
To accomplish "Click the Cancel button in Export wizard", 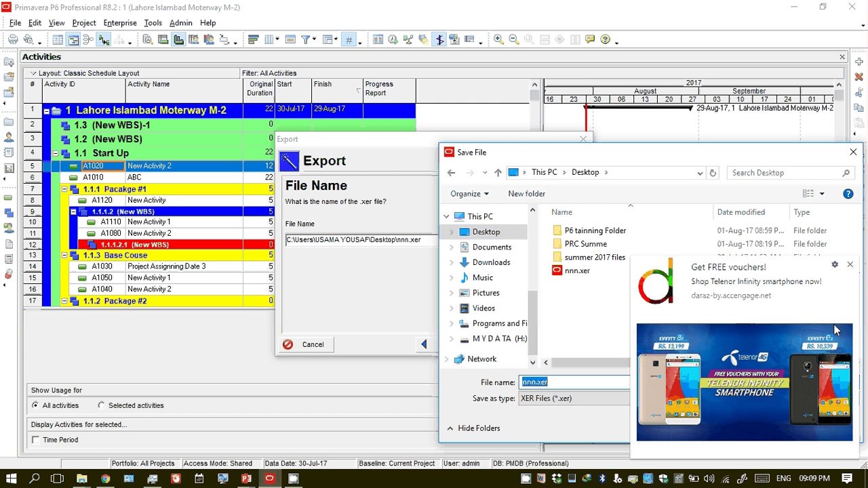I will [x=304, y=344].
